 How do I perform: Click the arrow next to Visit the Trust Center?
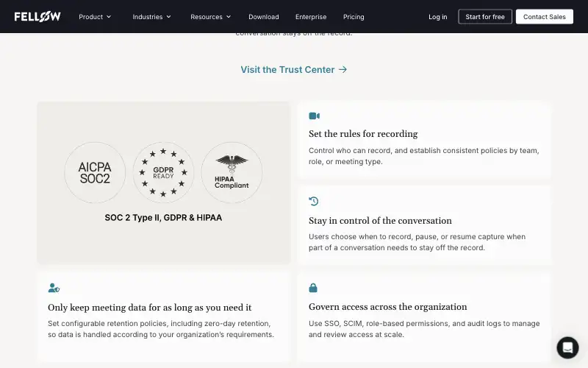(343, 69)
